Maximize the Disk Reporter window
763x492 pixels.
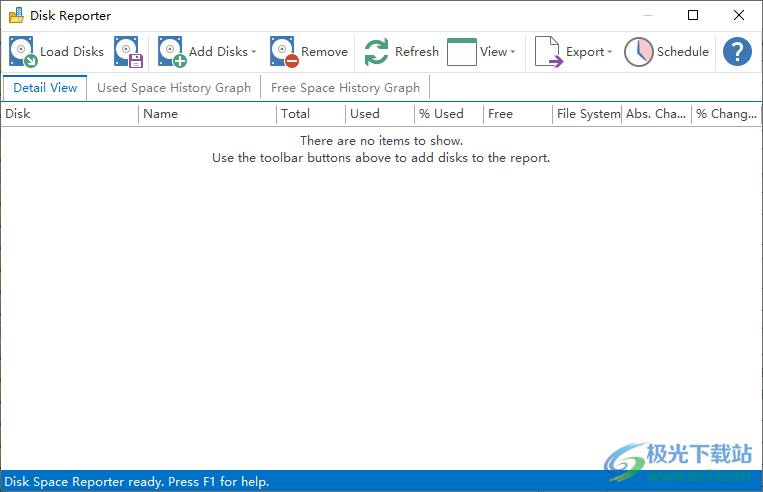click(x=693, y=15)
